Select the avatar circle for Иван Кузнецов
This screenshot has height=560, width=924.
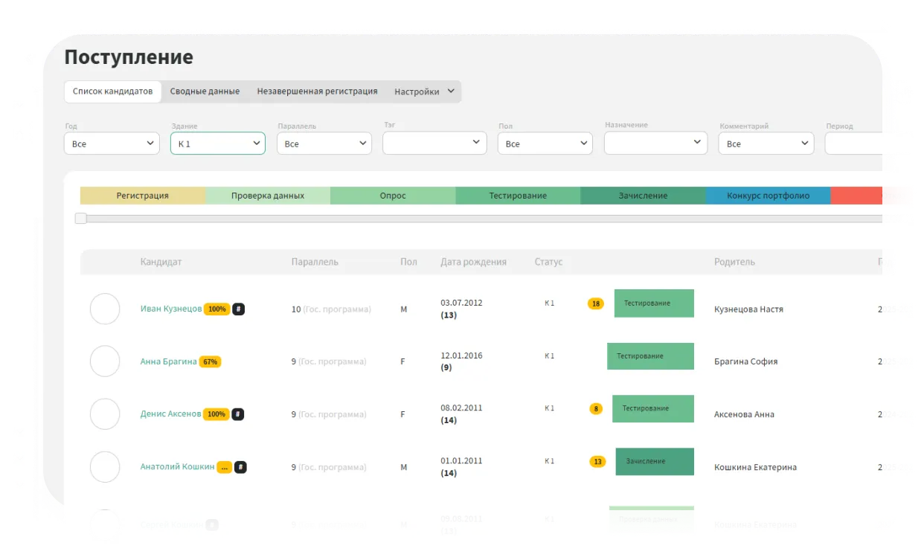click(105, 309)
